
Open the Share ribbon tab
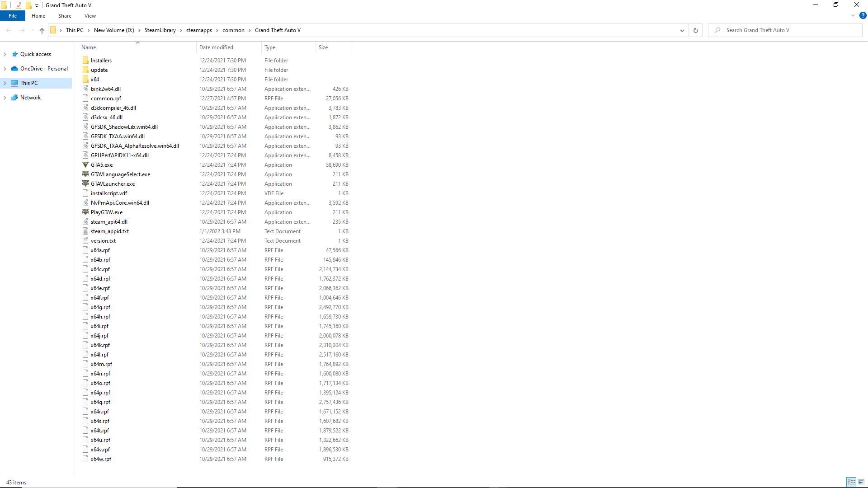click(x=65, y=16)
